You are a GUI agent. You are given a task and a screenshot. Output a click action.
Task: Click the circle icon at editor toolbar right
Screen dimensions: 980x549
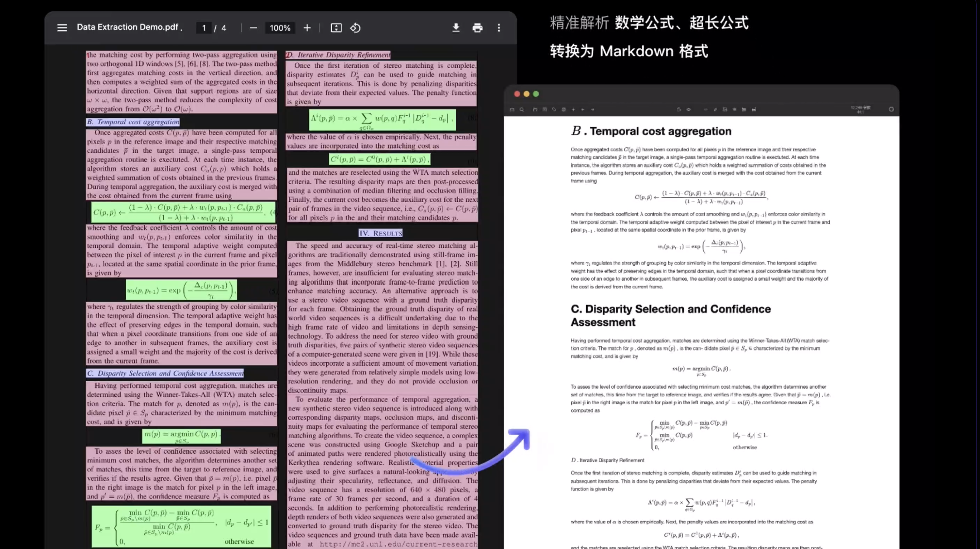coord(891,109)
